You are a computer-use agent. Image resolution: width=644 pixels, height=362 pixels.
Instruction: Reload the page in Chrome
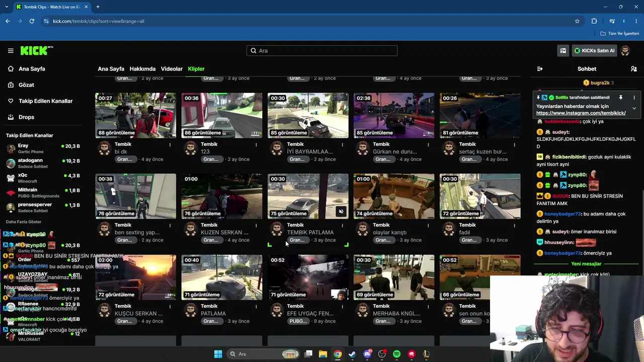point(32,21)
